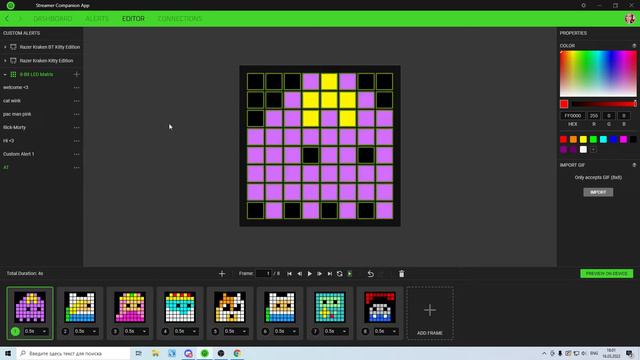Open options menu for Custom Alert 1
This screenshot has height=360, width=640.
pos(76,154)
